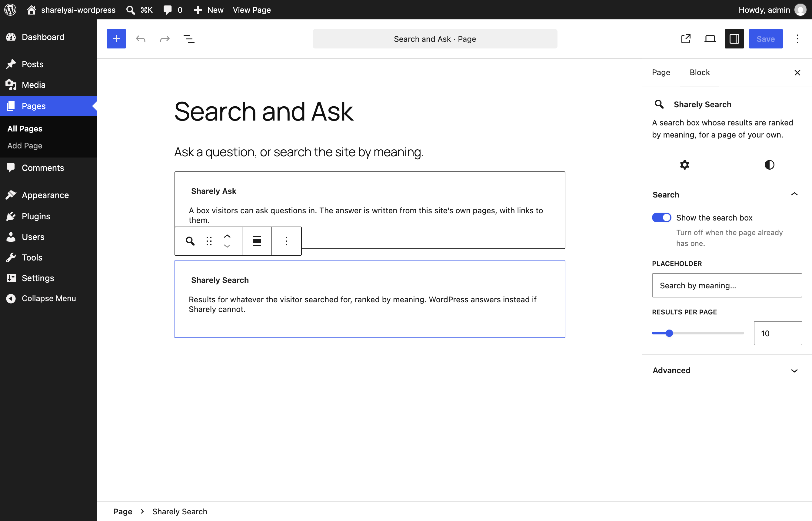Open the command palette search ⌘K

point(139,10)
